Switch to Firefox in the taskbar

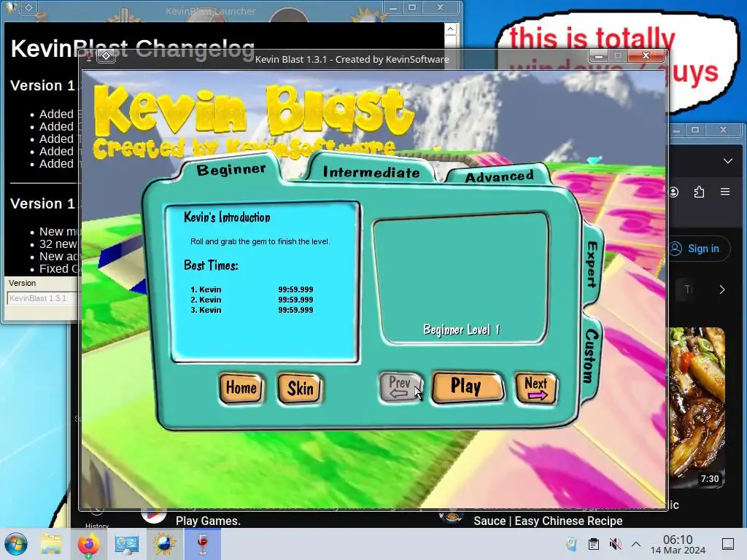pyautogui.click(x=88, y=544)
